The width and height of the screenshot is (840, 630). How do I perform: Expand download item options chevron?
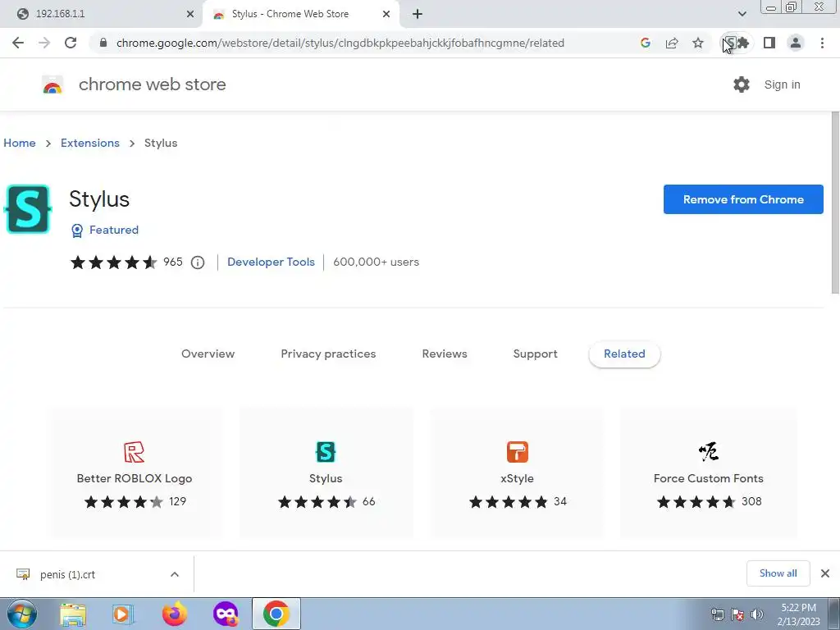tap(175, 574)
